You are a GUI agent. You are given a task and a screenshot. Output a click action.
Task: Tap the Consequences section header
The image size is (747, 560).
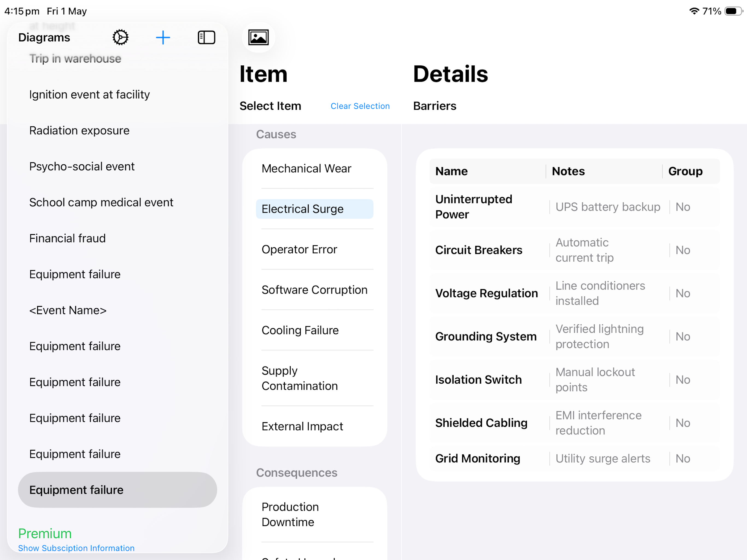[296, 472]
